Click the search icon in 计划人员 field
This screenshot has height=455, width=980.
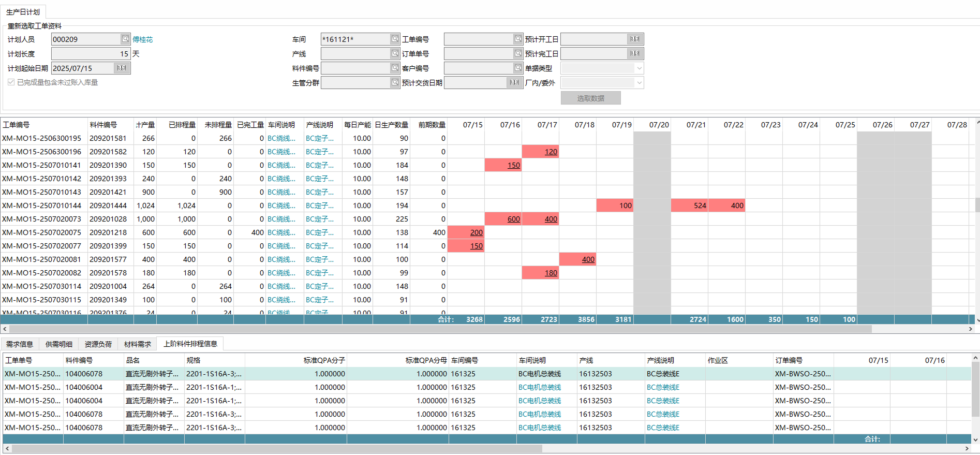tap(125, 39)
